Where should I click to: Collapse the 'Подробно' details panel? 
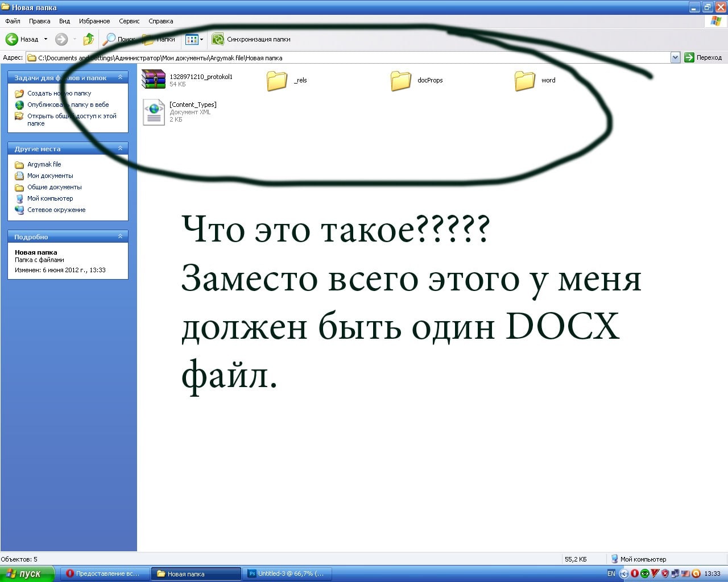pos(120,236)
